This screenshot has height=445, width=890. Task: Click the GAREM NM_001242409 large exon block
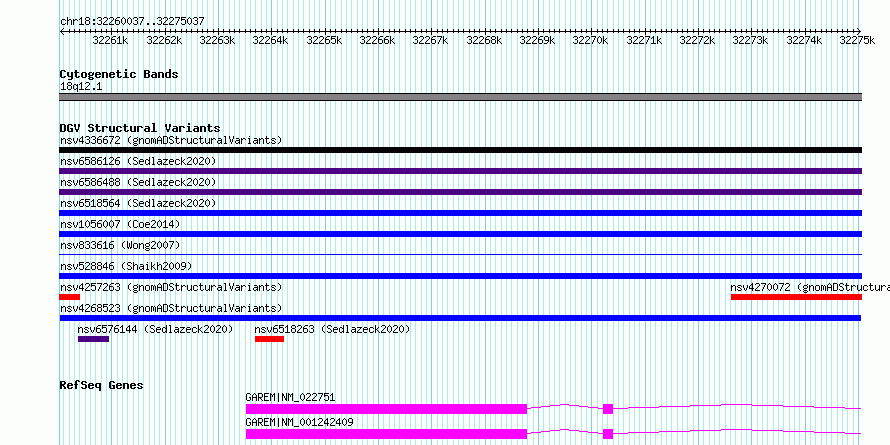[386, 434]
